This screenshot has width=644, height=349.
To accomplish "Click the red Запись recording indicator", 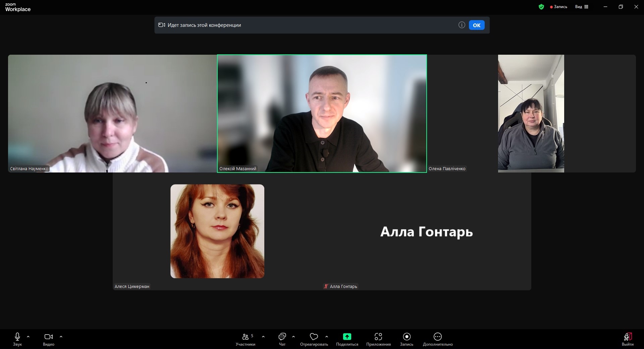I will 558,7.
